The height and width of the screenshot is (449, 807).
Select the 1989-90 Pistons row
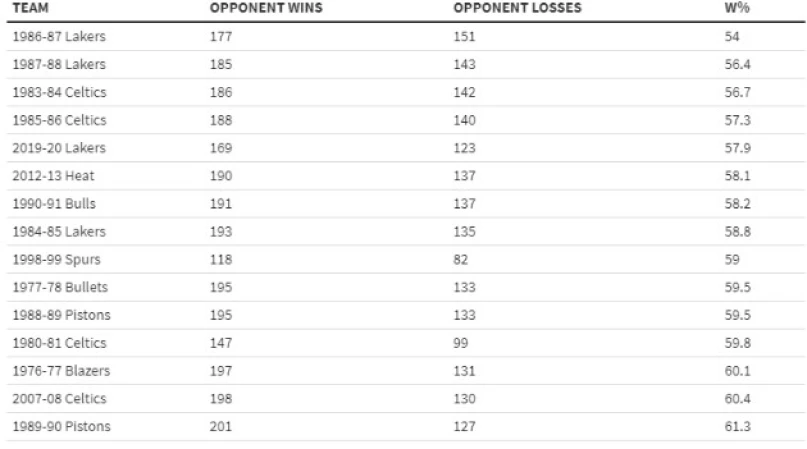coord(61,427)
